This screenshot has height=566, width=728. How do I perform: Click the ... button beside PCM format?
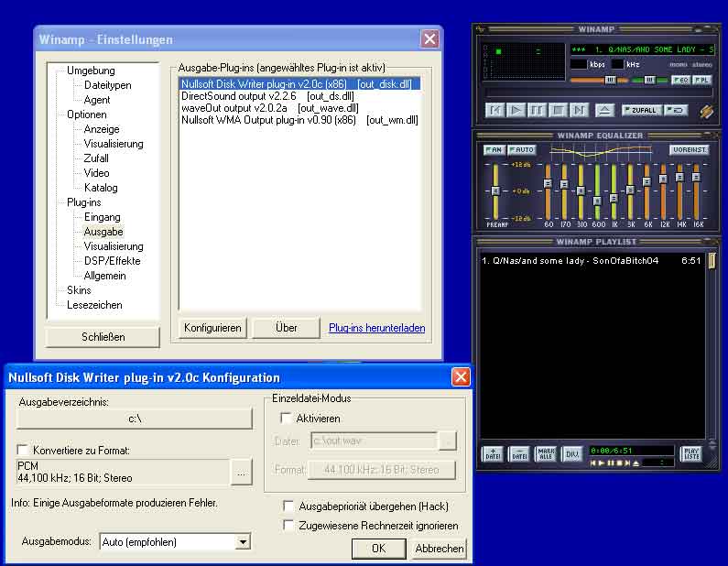pyautogui.click(x=242, y=473)
